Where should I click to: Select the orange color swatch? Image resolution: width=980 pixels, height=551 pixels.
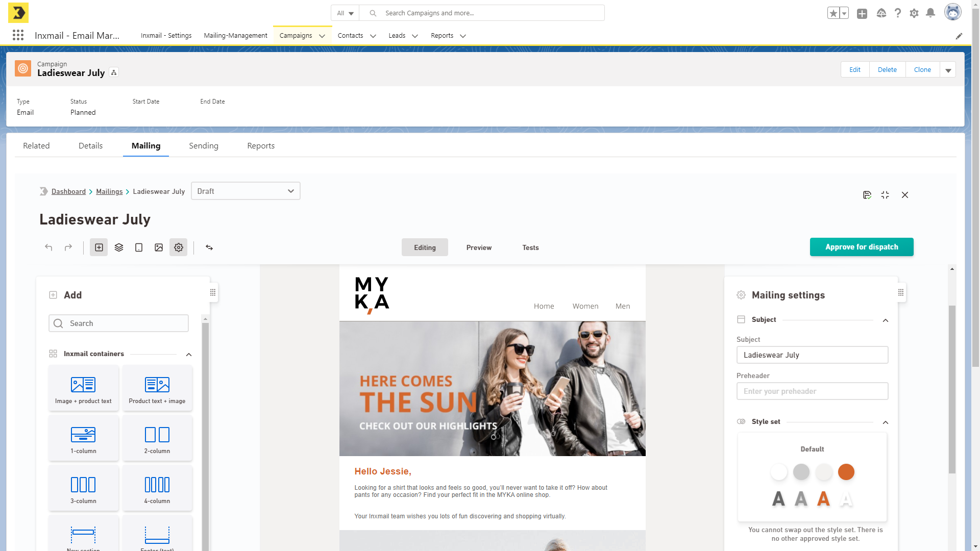pos(846,472)
